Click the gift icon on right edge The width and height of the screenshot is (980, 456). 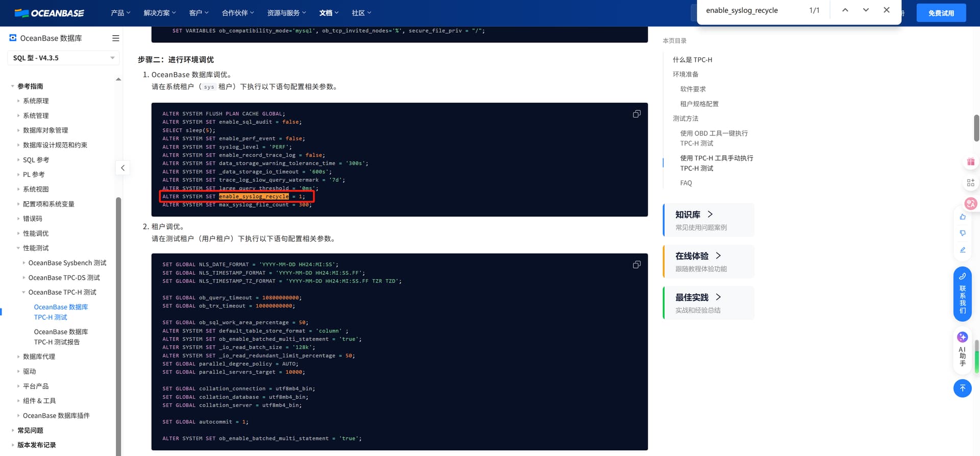click(x=970, y=162)
